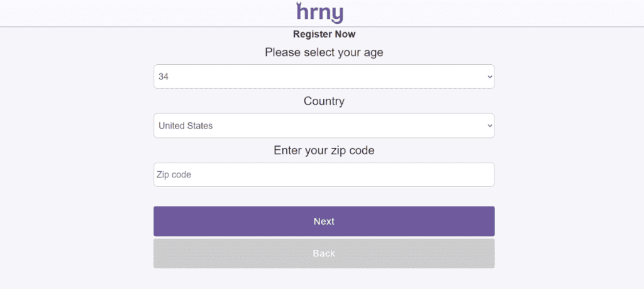Click the Please select your age label

click(324, 53)
